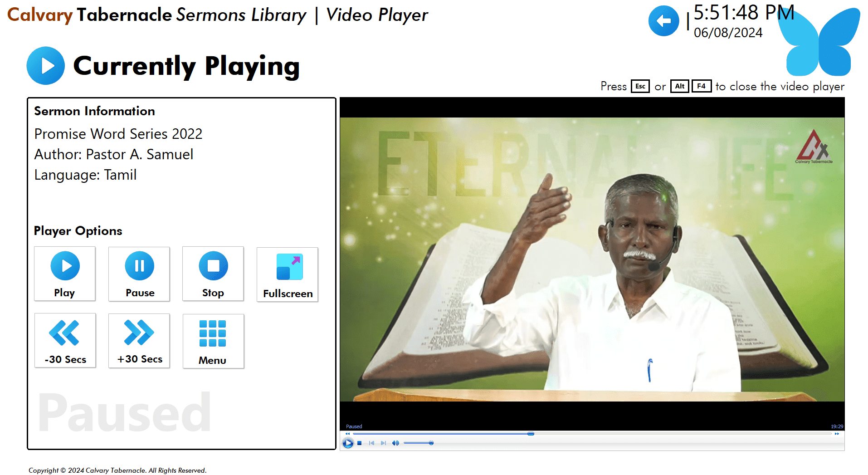
Task: Click the volume slider handle
Action: point(431,443)
